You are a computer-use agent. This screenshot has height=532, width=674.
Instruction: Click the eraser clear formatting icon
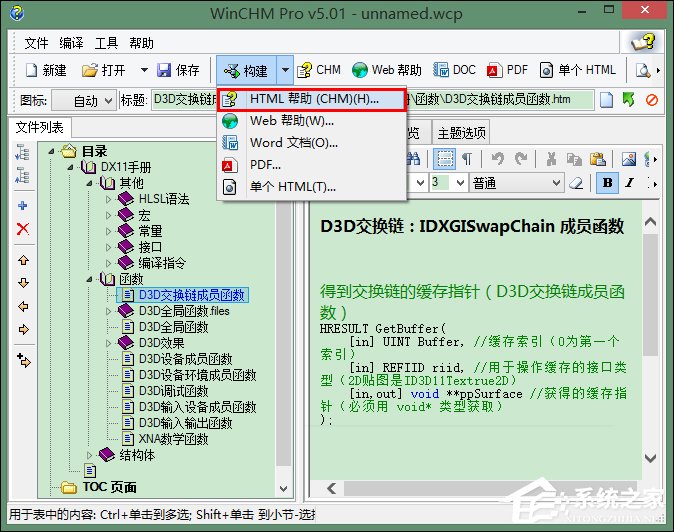tap(576, 183)
